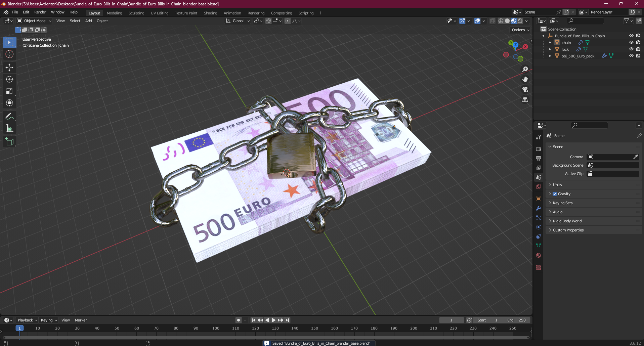Activate the Move tool
This screenshot has height=346, width=644.
pos(9,68)
